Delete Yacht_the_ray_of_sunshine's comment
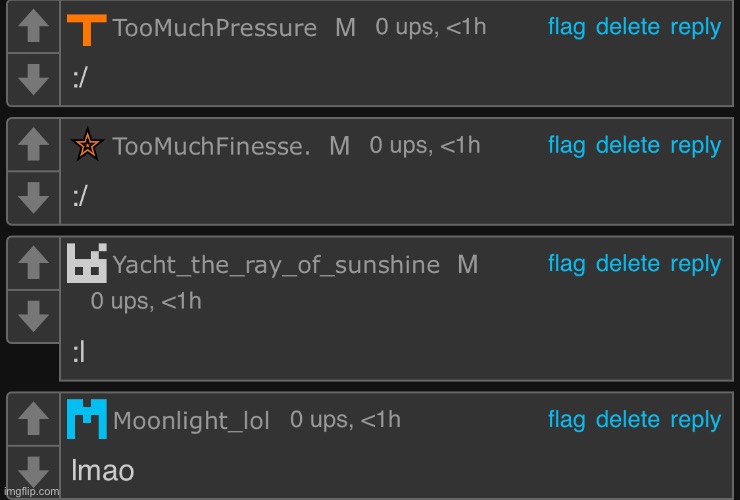740x500 pixels. pos(627,263)
